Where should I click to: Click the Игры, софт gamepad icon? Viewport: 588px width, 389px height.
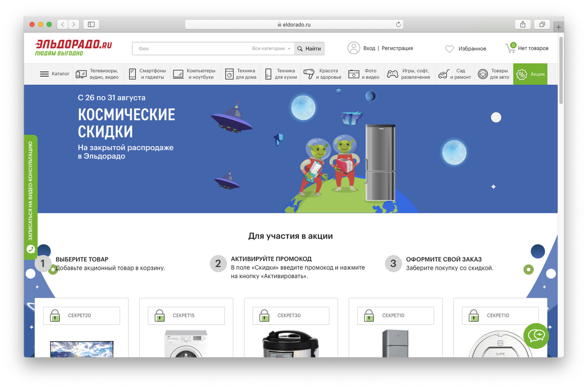click(392, 74)
